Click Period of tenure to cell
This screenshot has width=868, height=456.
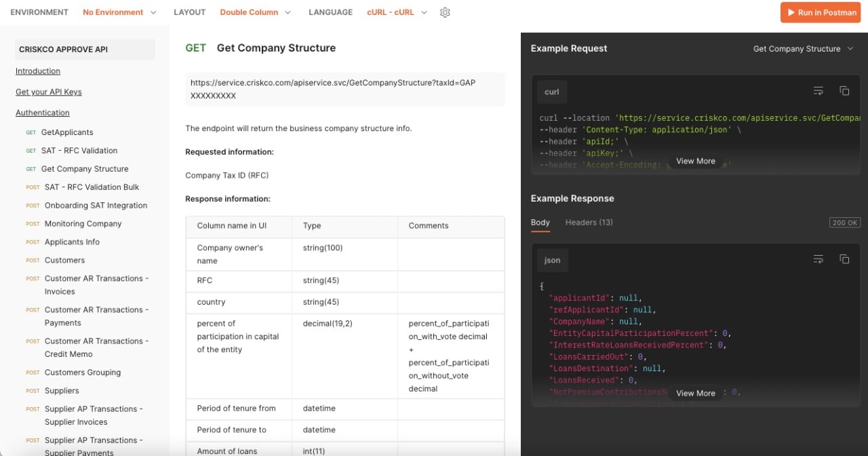[x=239, y=430]
